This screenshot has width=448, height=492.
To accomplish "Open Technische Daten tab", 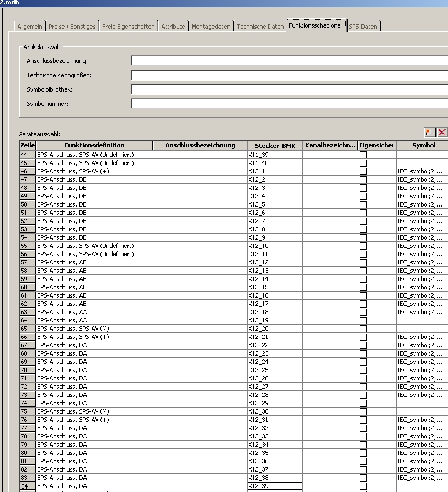I will (x=260, y=27).
